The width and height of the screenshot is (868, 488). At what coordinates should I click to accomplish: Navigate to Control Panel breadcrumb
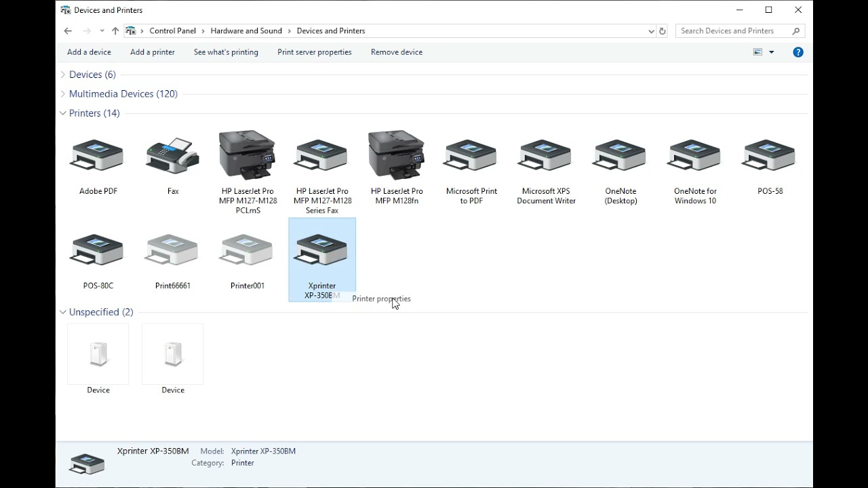173,31
